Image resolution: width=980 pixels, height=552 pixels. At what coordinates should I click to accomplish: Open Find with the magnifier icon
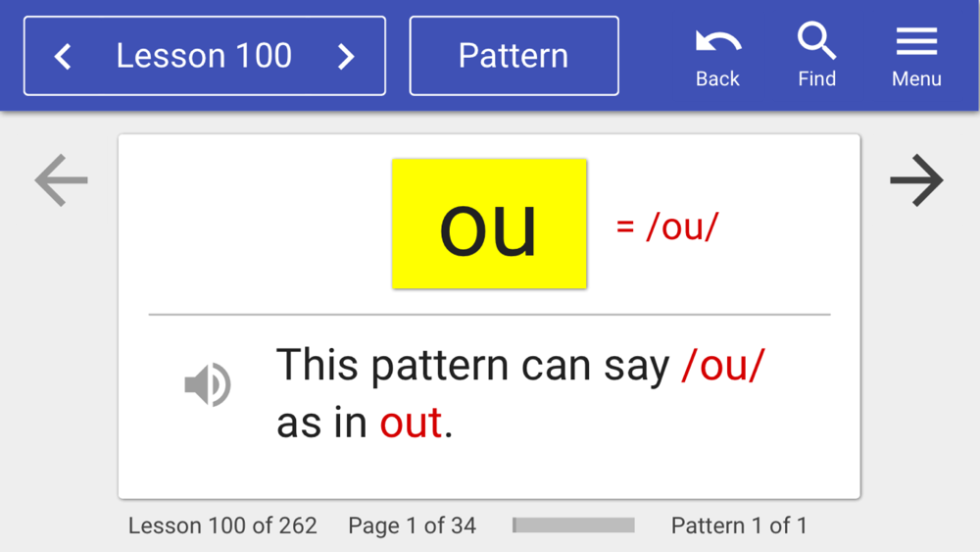pyautogui.click(x=816, y=42)
